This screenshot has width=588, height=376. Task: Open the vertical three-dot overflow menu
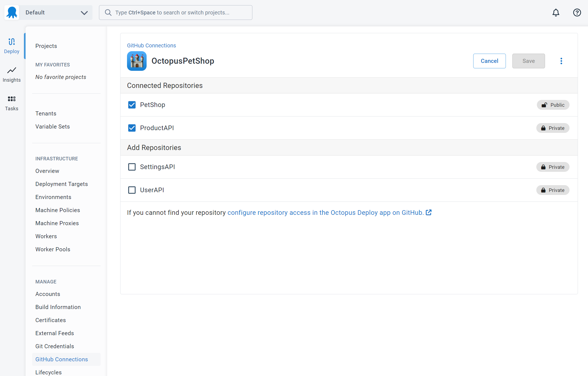point(561,61)
